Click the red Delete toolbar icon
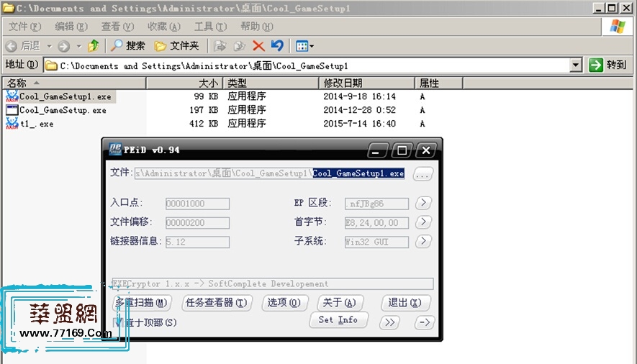637x364 pixels. pyautogui.click(x=259, y=46)
